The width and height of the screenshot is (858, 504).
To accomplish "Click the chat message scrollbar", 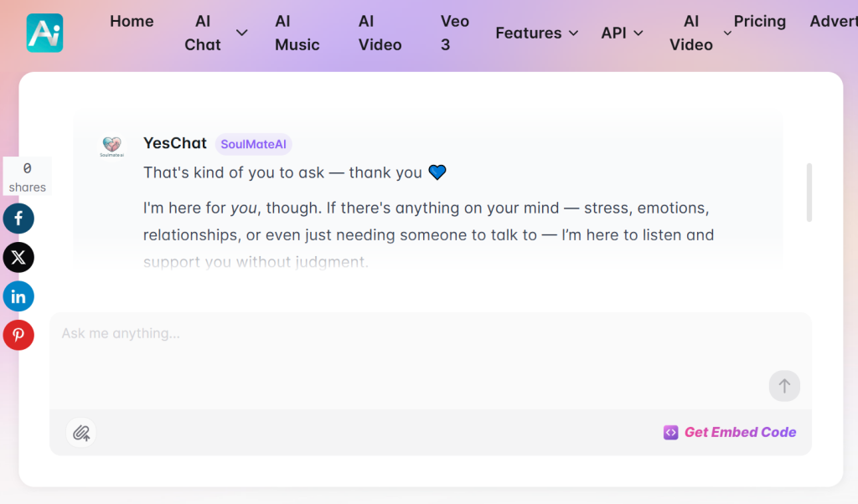I will point(809,193).
